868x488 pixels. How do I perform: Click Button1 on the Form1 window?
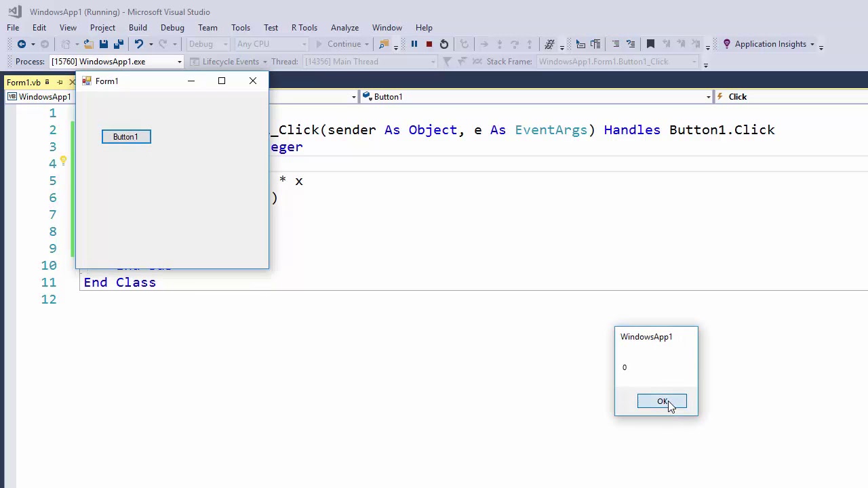coord(126,137)
